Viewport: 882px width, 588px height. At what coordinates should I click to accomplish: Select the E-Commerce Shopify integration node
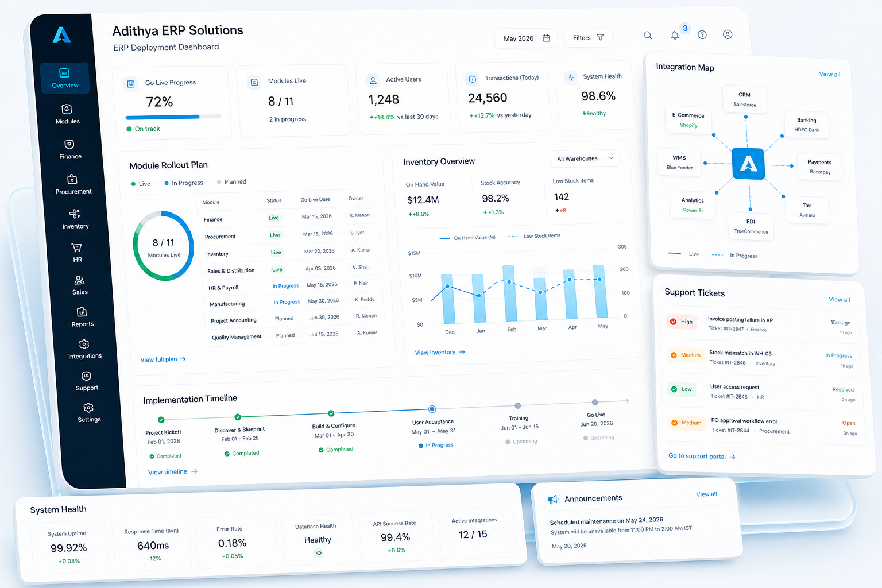pyautogui.click(x=688, y=120)
